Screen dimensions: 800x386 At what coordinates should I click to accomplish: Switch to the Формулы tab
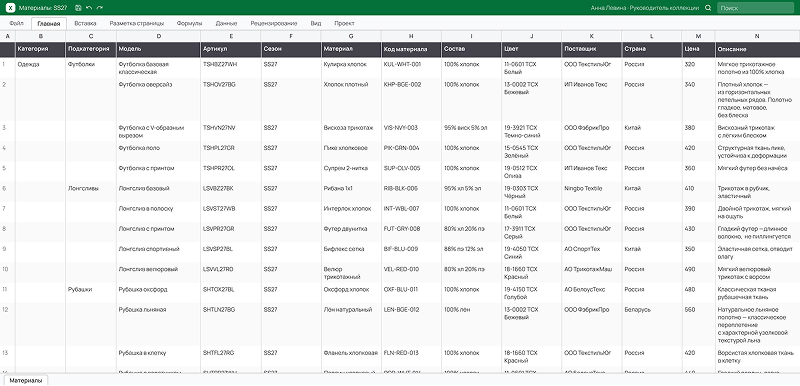tap(189, 23)
